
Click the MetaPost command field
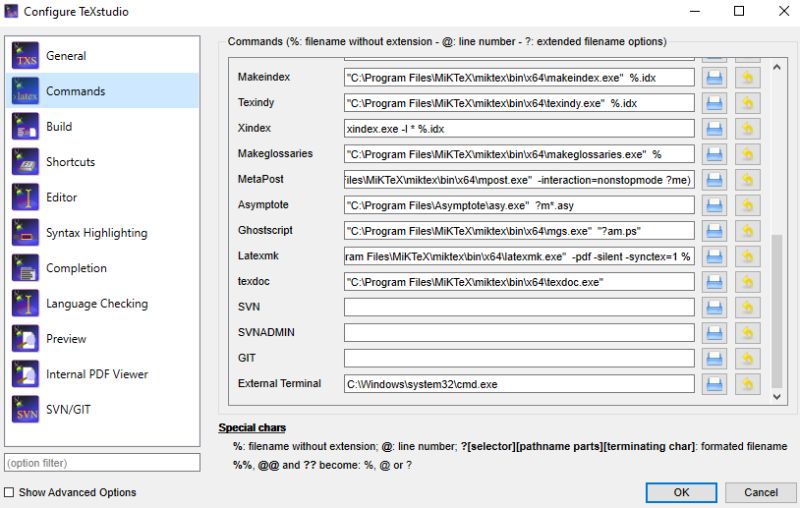coord(519,180)
